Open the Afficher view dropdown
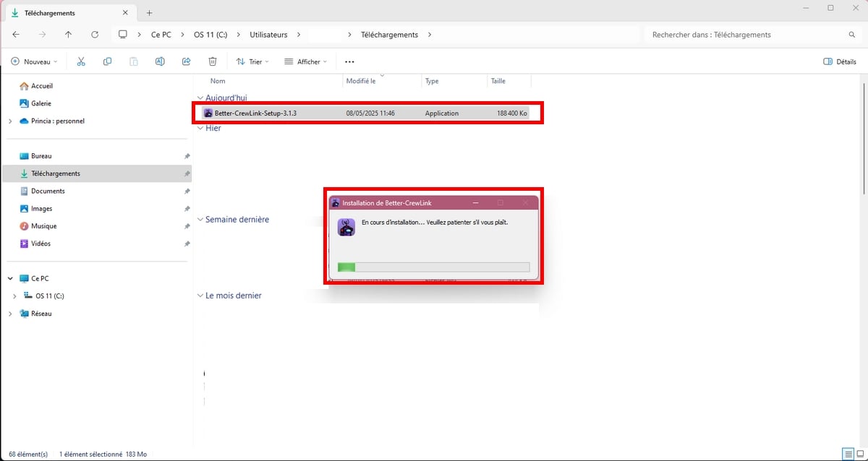Screen dimensions: 868x461 [x=305, y=61]
